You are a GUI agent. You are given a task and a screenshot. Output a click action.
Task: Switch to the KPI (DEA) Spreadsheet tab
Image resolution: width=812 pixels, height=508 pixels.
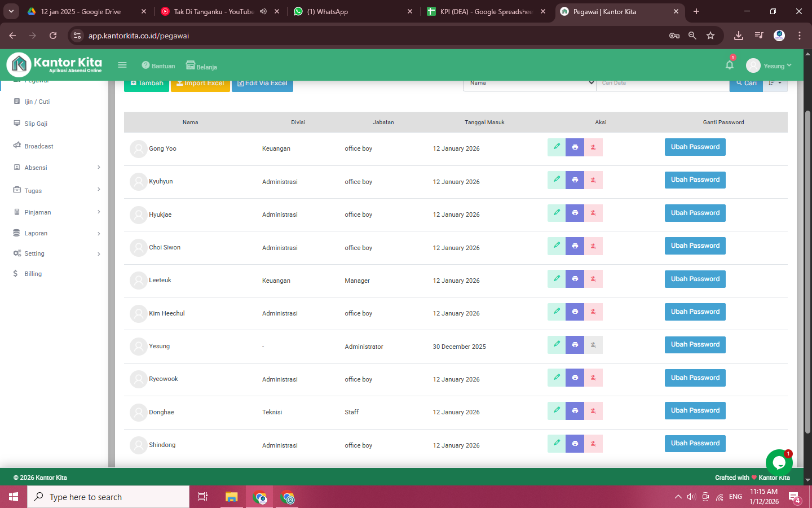(485, 11)
